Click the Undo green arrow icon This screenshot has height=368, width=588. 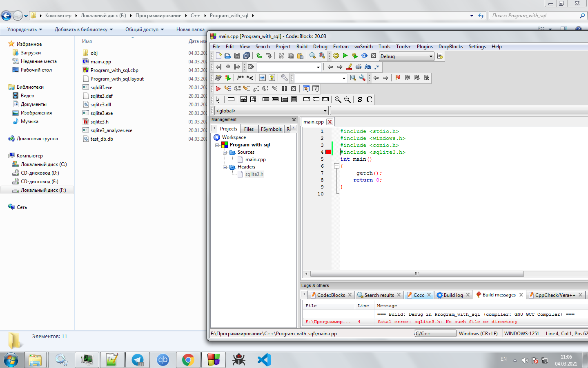[x=259, y=56]
